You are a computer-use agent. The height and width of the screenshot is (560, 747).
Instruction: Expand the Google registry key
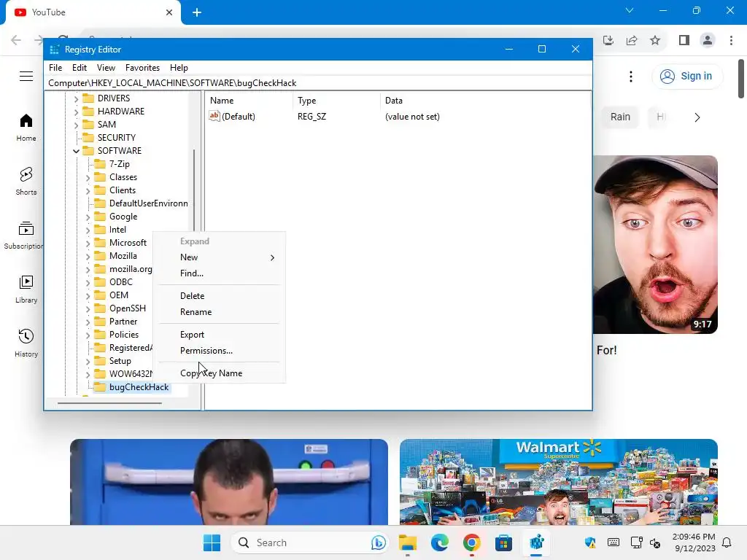(x=88, y=217)
